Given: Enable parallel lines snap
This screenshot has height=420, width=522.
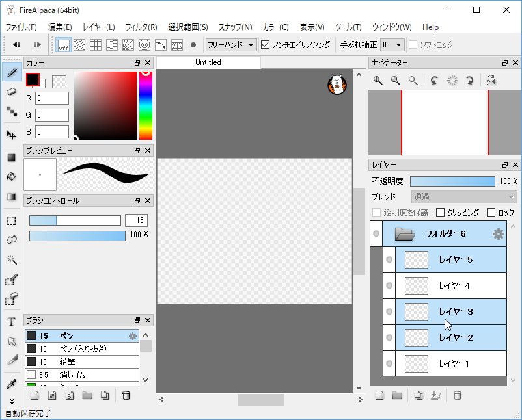Looking at the screenshot, I should tap(79, 45).
